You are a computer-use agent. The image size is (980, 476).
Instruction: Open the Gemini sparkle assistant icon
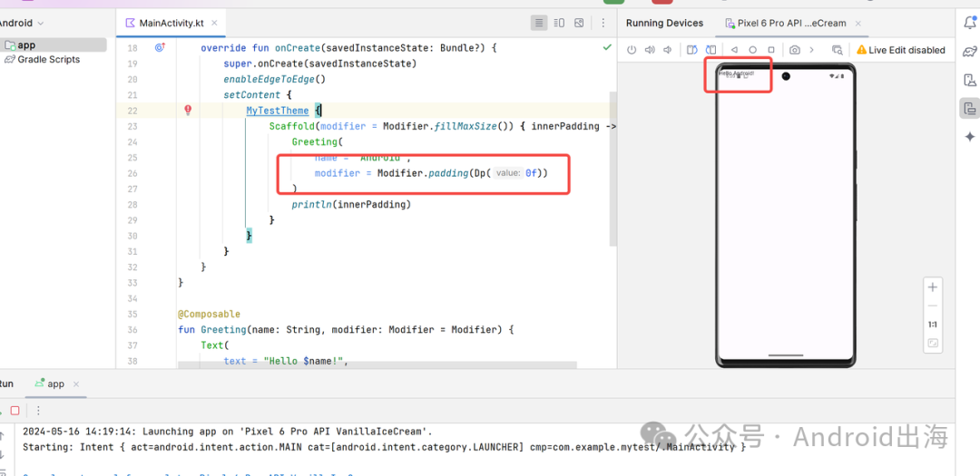coord(969,137)
